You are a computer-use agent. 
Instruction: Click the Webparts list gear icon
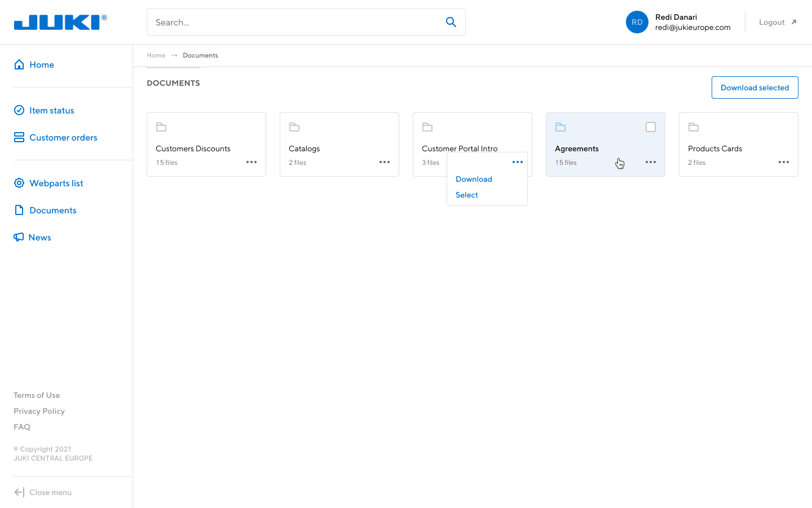19,183
